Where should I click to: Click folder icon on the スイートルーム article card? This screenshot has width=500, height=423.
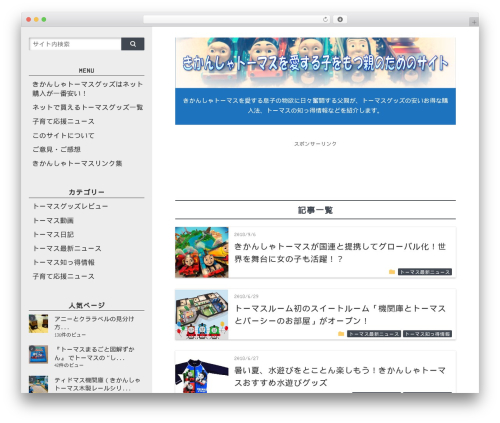pos(341,334)
